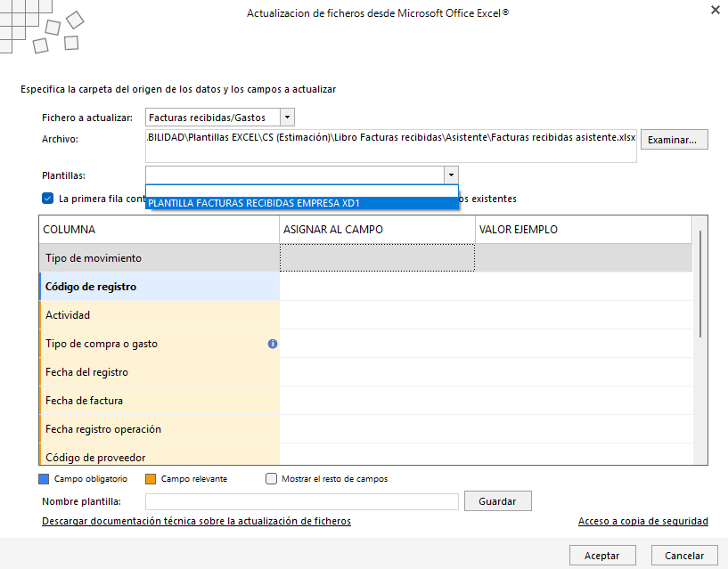728x569 pixels.
Task: Enable 'Mostrar el resto de campos' checkbox
Action: 271,478
